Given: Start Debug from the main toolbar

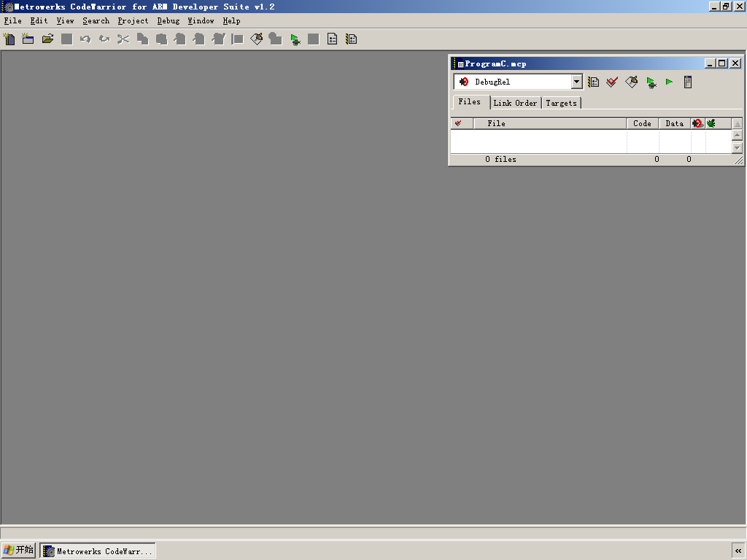Looking at the screenshot, I should coord(295,39).
